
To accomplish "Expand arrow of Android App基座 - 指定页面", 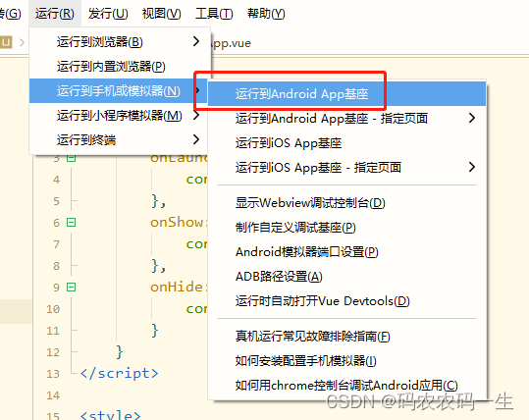I will point(472,118).
